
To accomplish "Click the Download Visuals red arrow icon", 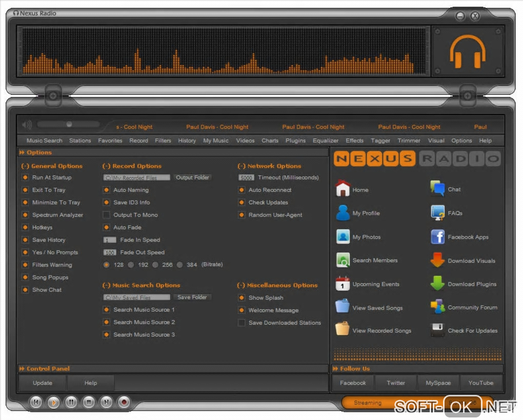I will point(437,260).
